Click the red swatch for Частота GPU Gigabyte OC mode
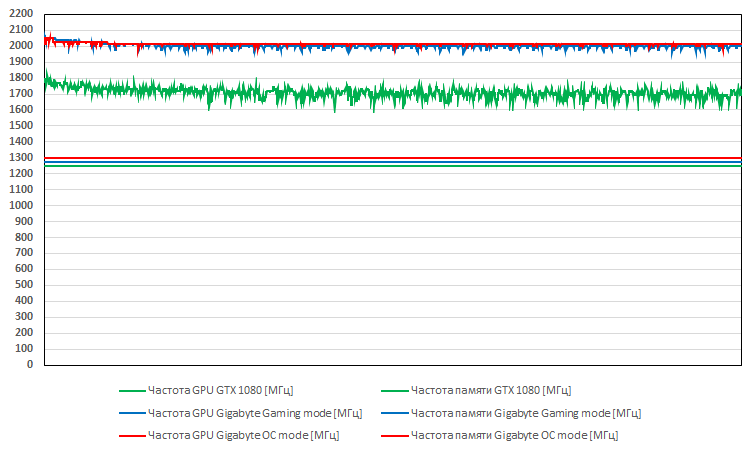 (131, 436)
